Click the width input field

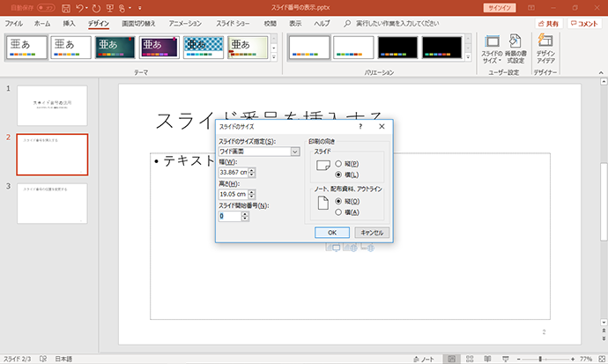pyautogui.click(x=233, y=173)
